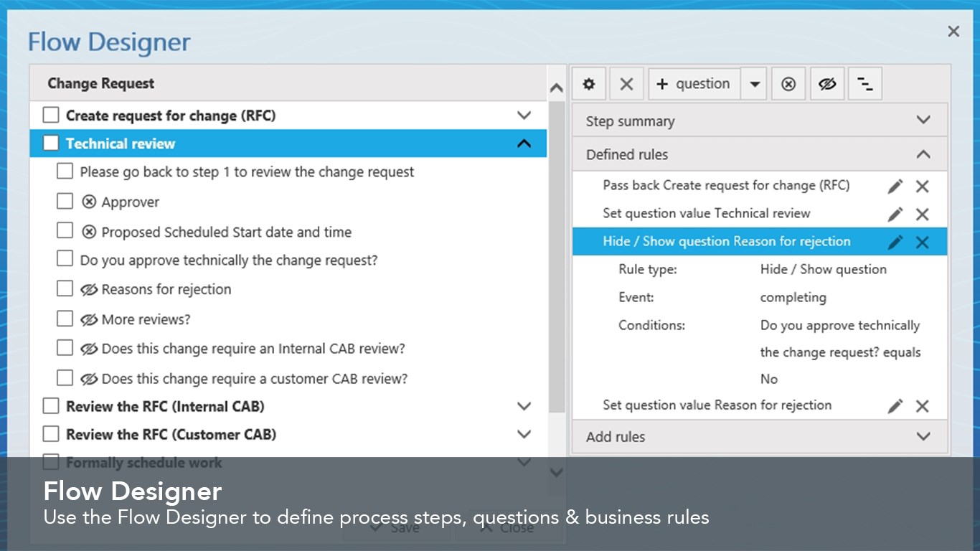Screen dimensions: 980x551
Task: Tick the Approver question checkbox
Action: tap(65, 202)
